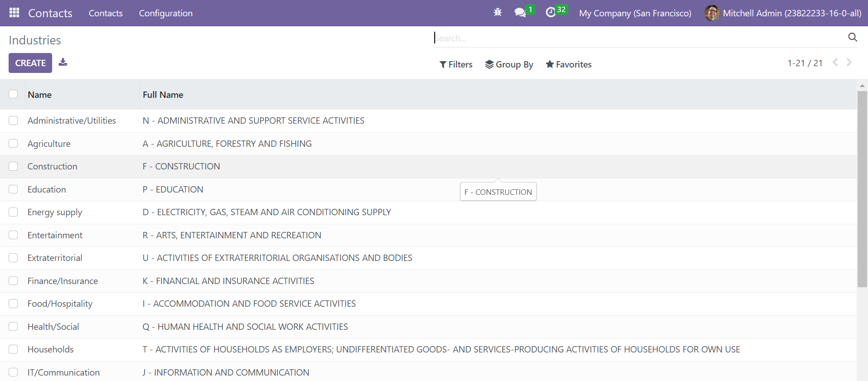868x381 pixels.
Task: Expand the Favorites dropdown
Action: coord(568,64)
